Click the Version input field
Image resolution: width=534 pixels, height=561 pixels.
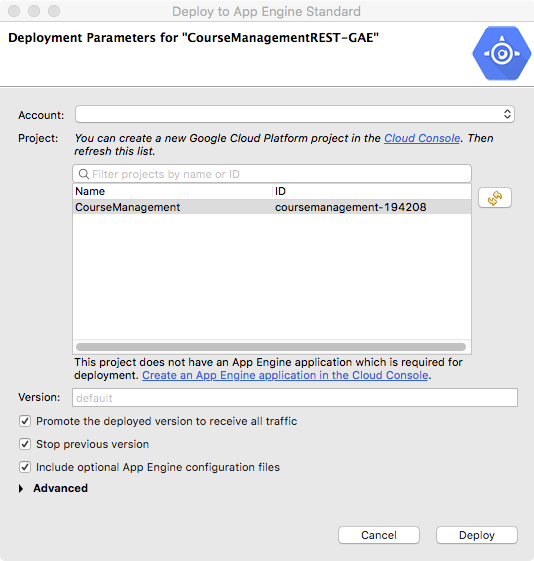pyautogui.click(x=295, y=397)
